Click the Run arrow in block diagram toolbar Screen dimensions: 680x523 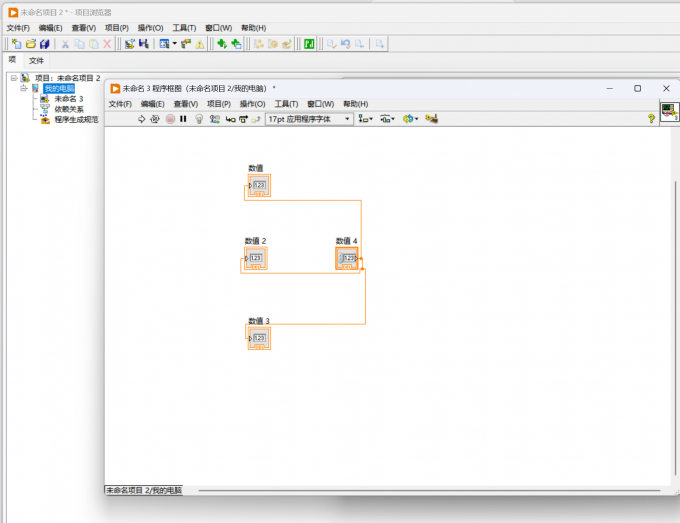click(x=141, y=119)
